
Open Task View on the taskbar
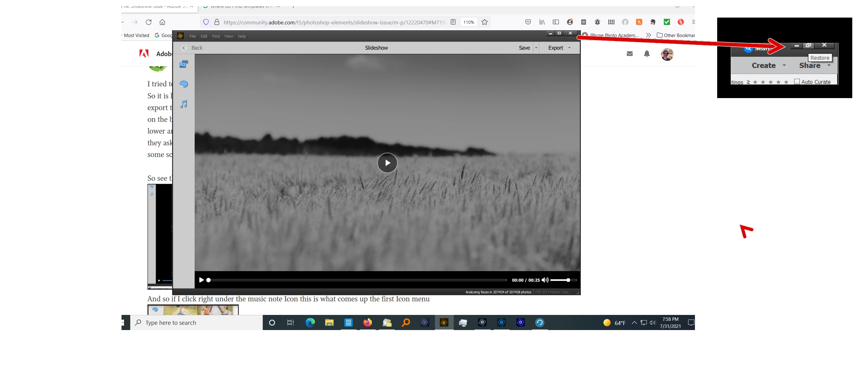point(291,323)
